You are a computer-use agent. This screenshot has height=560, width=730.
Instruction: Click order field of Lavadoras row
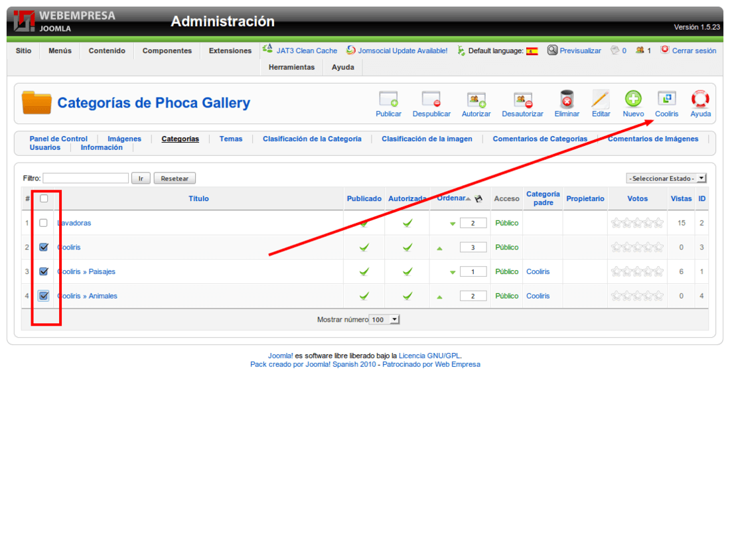pos(473,223)
